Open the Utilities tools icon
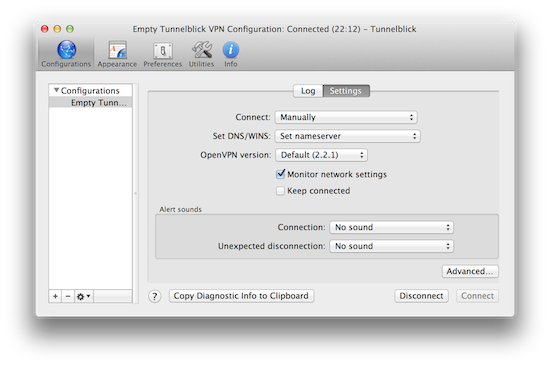 click(202, 54)
